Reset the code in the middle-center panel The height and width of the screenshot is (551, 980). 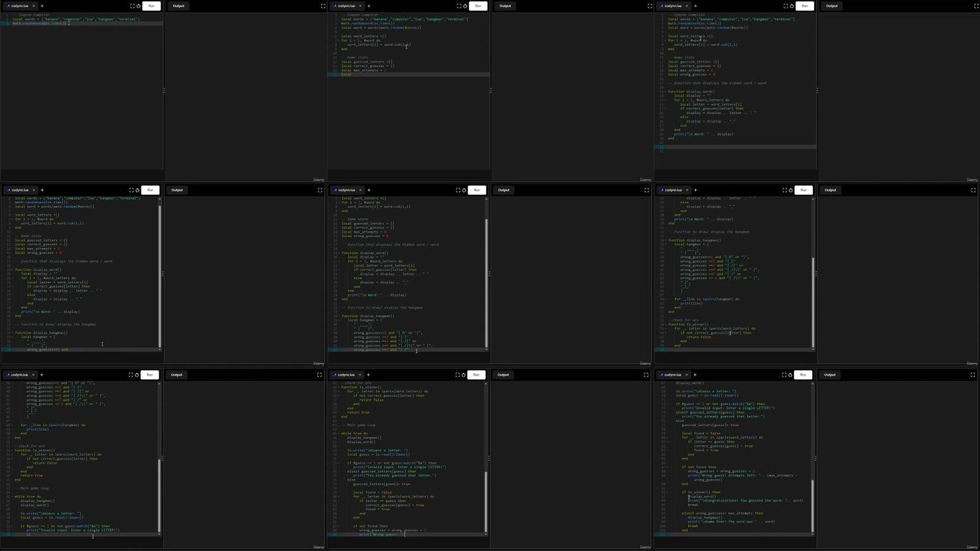click(x=464, y=190)
